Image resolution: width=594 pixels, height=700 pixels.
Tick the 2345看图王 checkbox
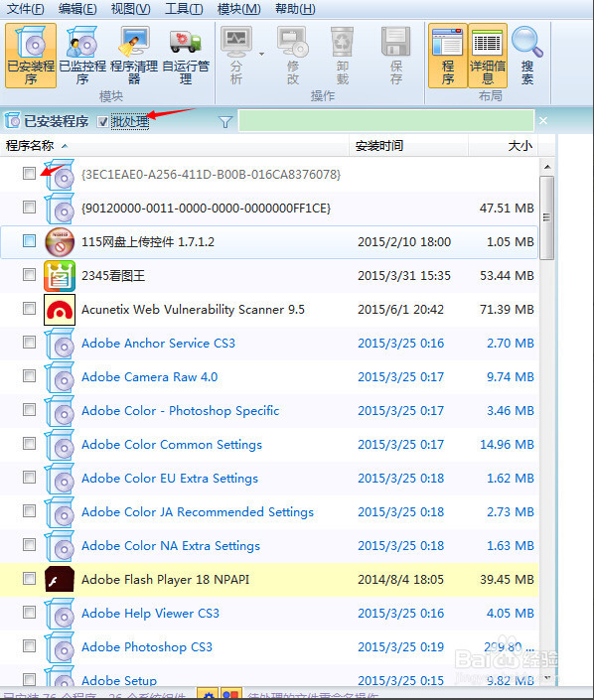29,275
